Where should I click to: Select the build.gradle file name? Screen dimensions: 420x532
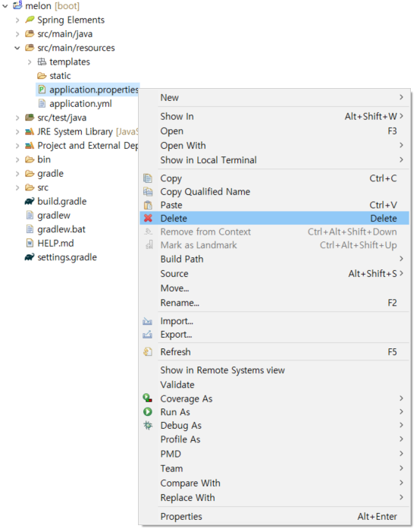coord(61,202)
